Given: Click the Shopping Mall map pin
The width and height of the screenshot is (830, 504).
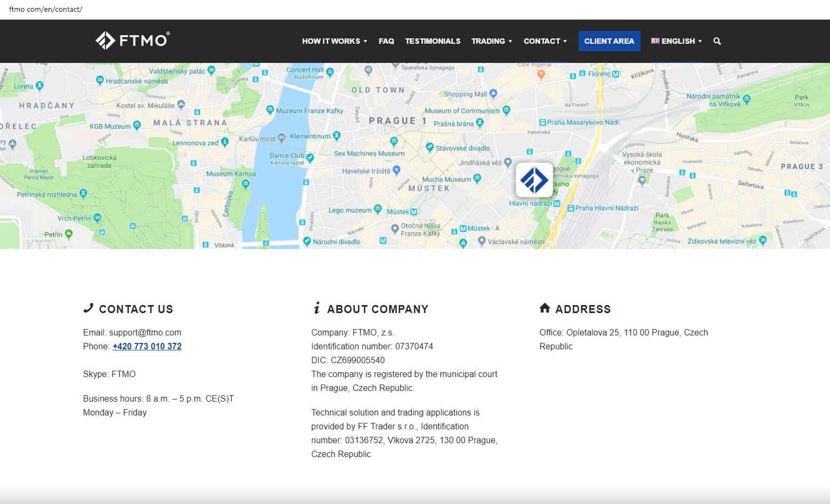Looking at the screenshot, I should pos(493,94).
